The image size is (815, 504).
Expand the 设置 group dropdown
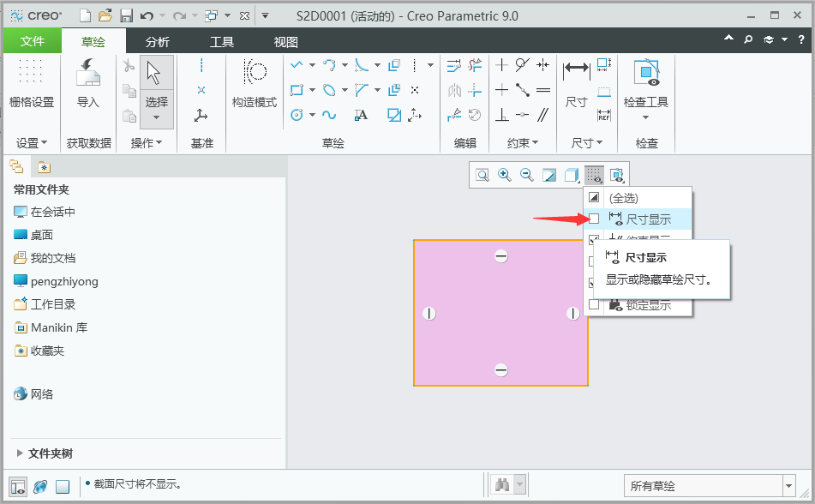(32, 143)
